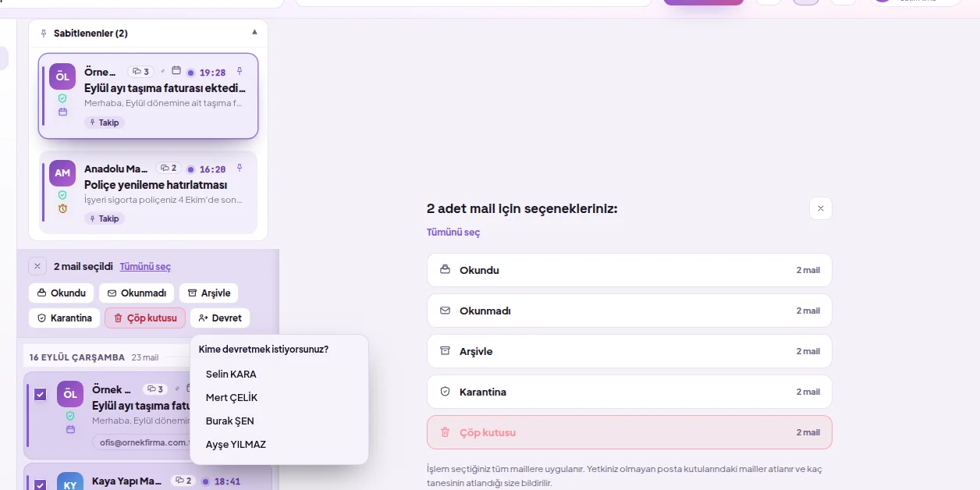This screenshot has width=980, height=490.
Task: Click the calendar icon beside the 19:28 time
Action: point(176,71)
